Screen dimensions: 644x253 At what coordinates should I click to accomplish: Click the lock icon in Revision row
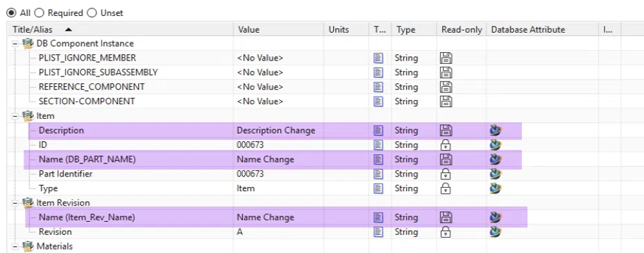tap(446, 232)
